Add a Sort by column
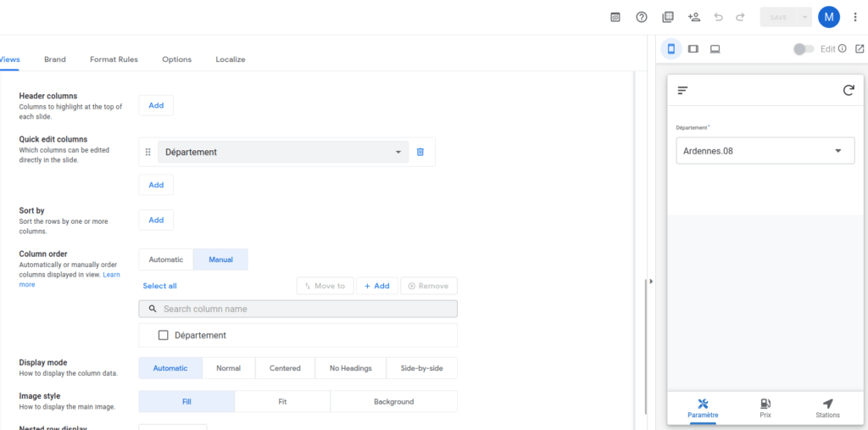 coord(156,220)
